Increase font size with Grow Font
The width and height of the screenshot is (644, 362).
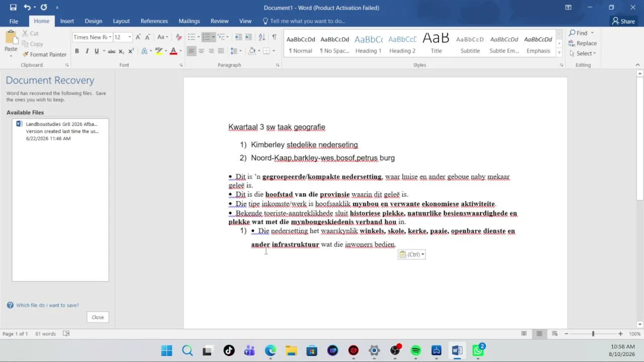(138, 37)
